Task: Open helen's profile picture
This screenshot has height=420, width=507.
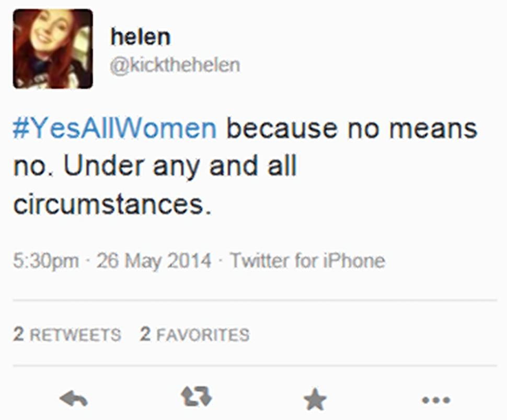Action: click(x=53, y=49)
